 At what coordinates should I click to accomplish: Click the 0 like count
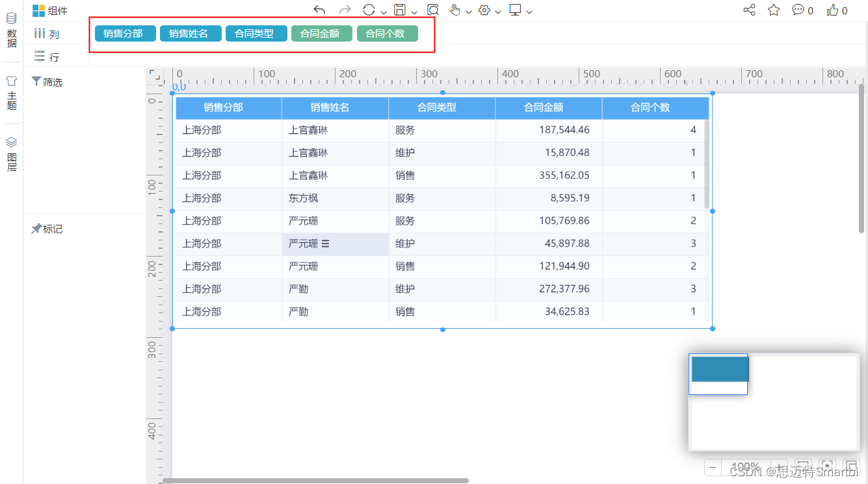(x=845, y=10)
